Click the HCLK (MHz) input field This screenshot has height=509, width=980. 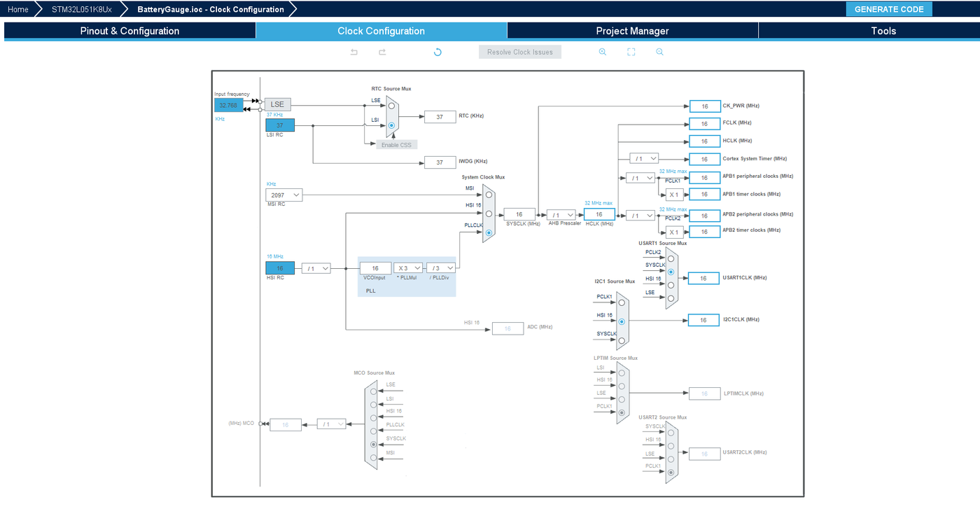tap(598, 214)
